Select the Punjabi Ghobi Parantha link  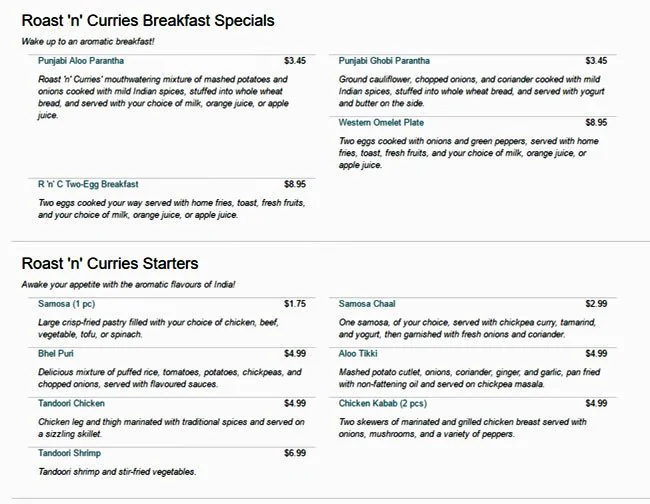(x=385, y=61)
